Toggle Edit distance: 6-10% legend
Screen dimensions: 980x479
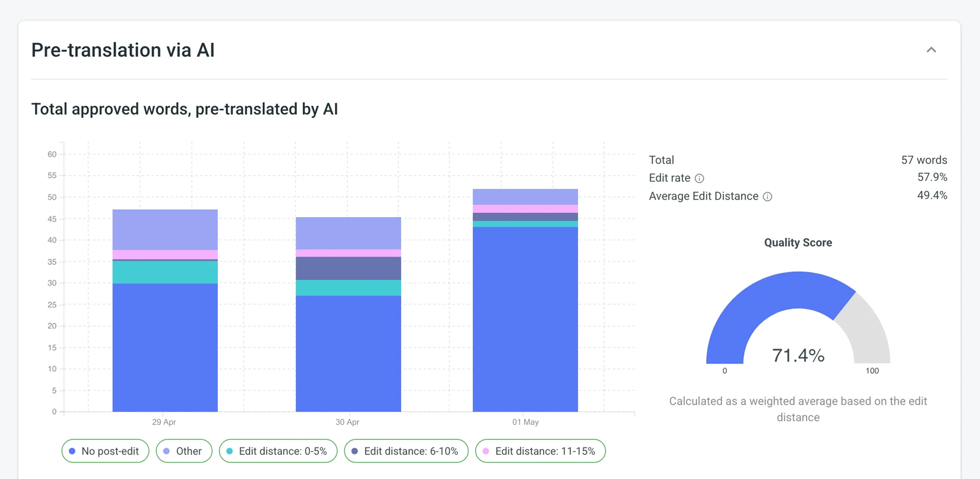[406, 451]
